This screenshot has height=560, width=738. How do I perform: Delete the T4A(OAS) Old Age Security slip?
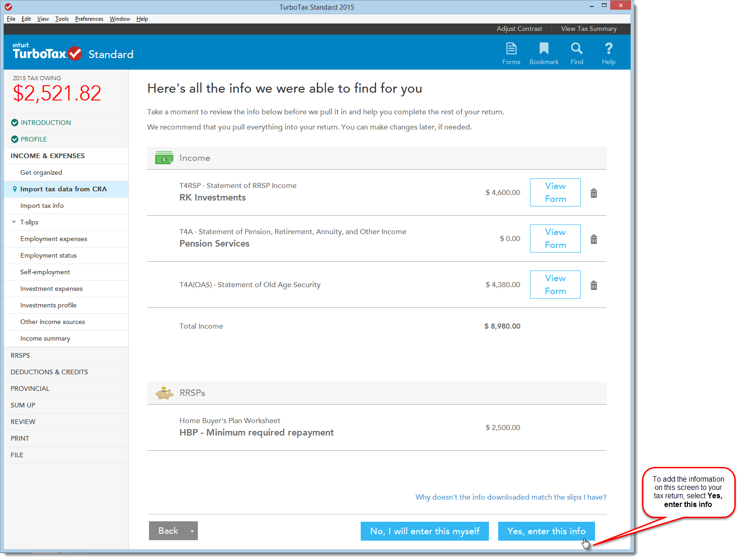(594, 285)
